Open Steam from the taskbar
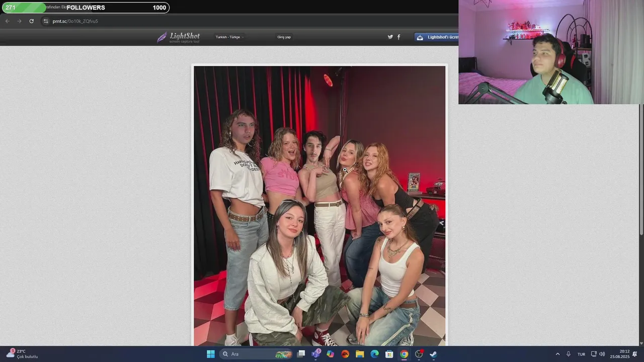Screen dimensions: 644x362 (433, 354)
